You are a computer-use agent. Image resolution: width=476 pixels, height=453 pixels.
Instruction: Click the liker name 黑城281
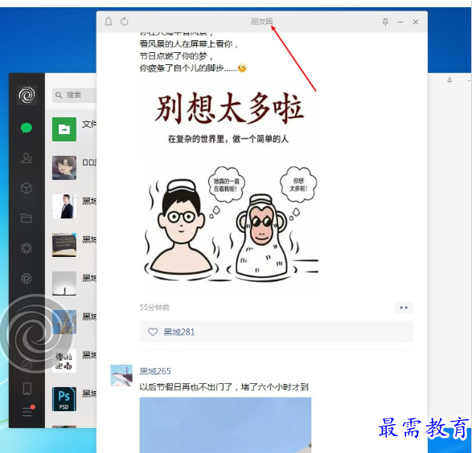(179, 332)
